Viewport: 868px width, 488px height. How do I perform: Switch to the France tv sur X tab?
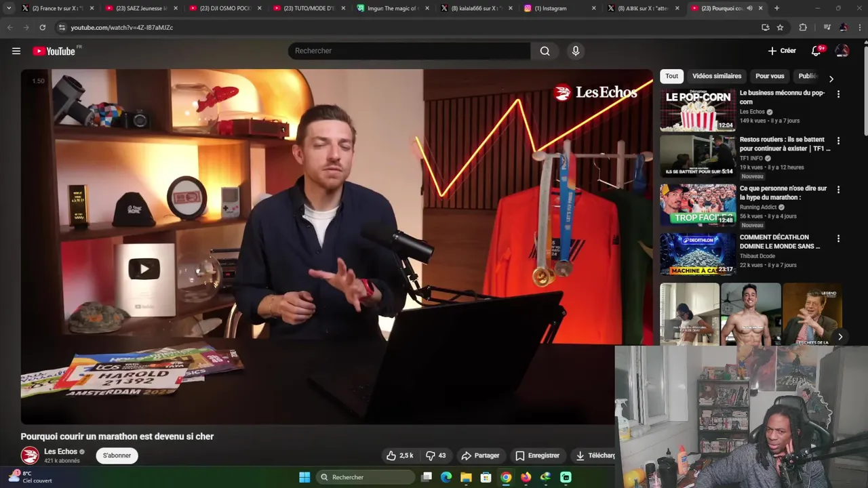click(57, 8)
